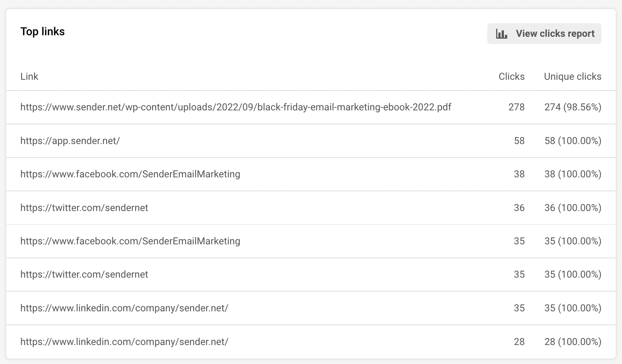Click the 58 (100.00%) unique clicks value
622x364 pixels.
coord(572,141)
